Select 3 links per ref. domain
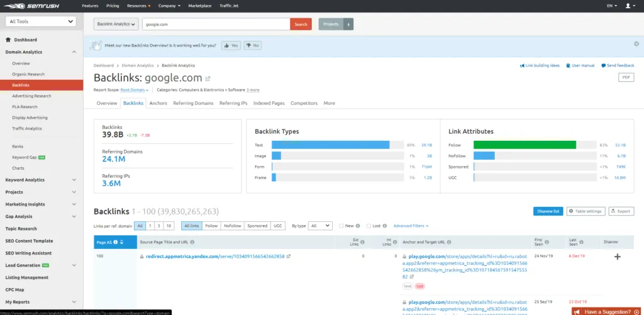Image resolution: width=644 pixels, height=315 pixels. [x=159, y=226]
